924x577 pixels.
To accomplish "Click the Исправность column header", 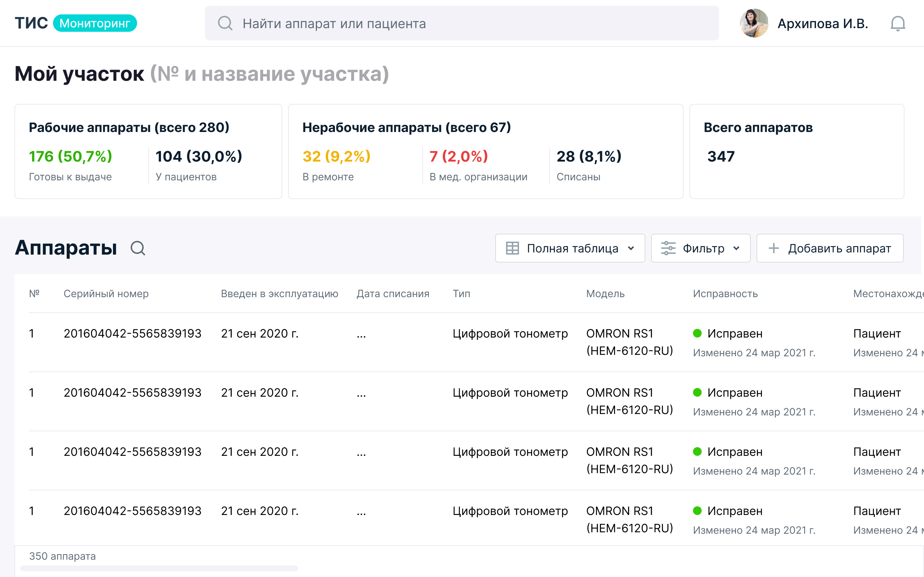I will (x=725, y=294).
